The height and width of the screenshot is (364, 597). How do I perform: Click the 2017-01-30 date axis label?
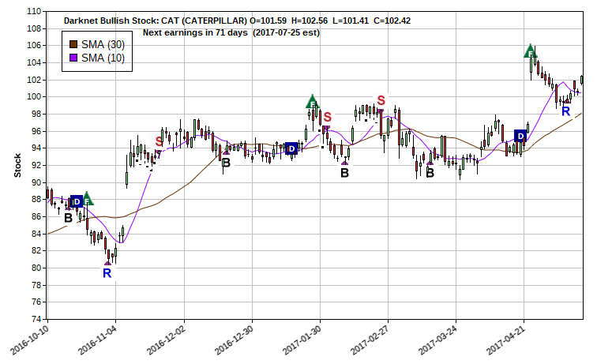[x=302, y=340]
